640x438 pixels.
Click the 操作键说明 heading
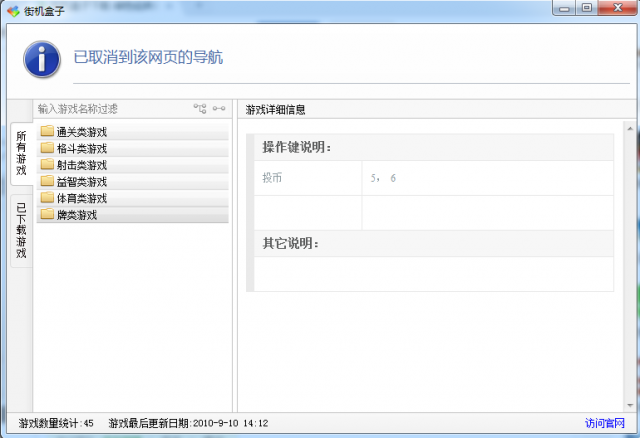(x=296, y=147)
